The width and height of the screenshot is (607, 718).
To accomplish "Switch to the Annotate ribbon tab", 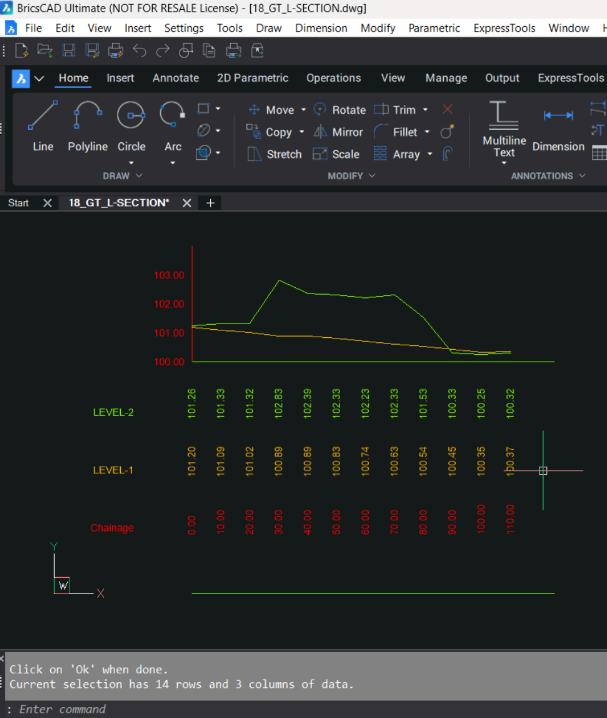I will (x=175, y=78).
